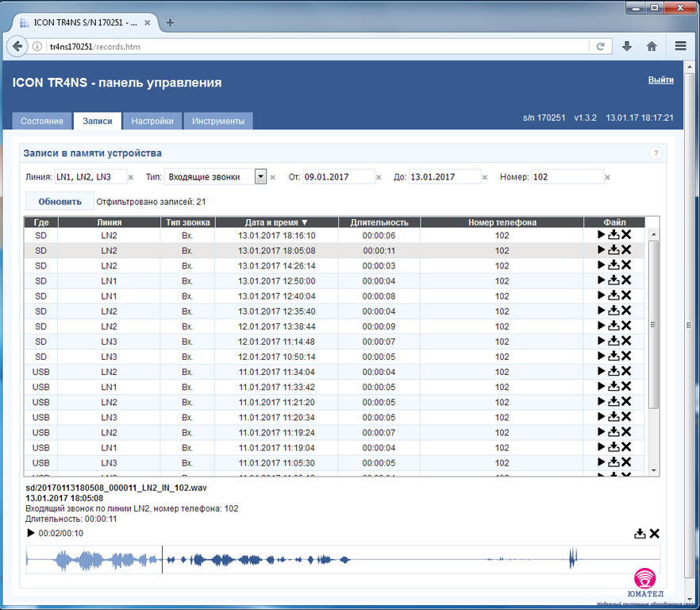Switch to the Состояние tab
The image size is (700, 610).
click(x=42, y=121)
